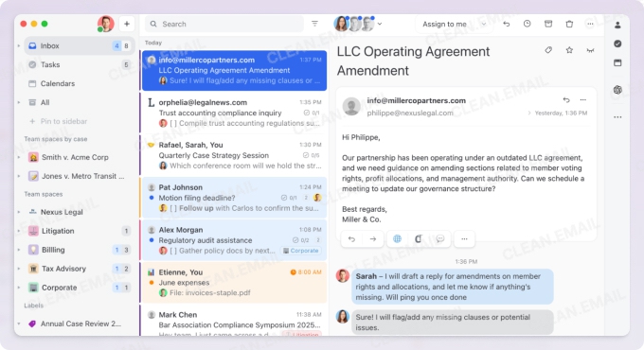Image resolution: width=644 pixels, height=350 pixels.
Task: Open ellipsis in message action bar
Action: 464,238
